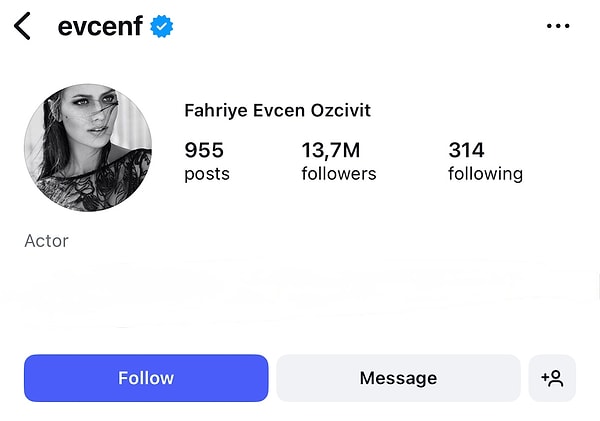This screenshot has height=421, width=600.
Task: Go back using the left arrow
Action: click(x=23, y=27)
